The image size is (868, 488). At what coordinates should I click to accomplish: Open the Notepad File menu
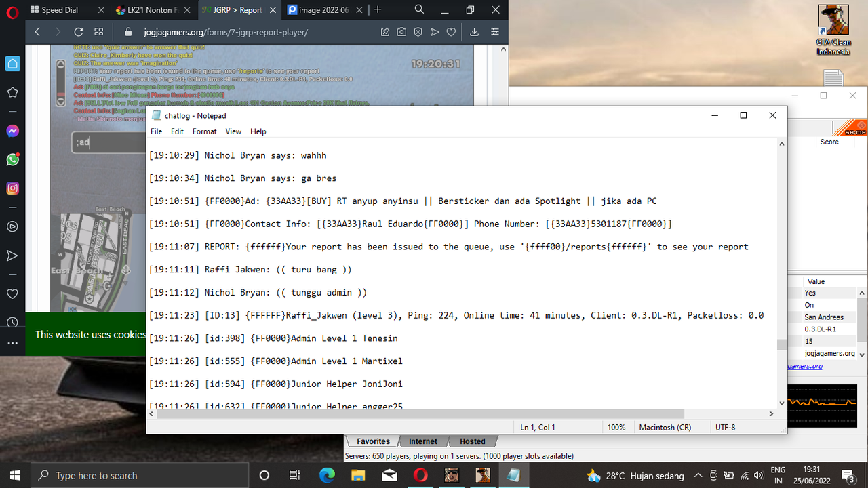(x=157, y=131)
